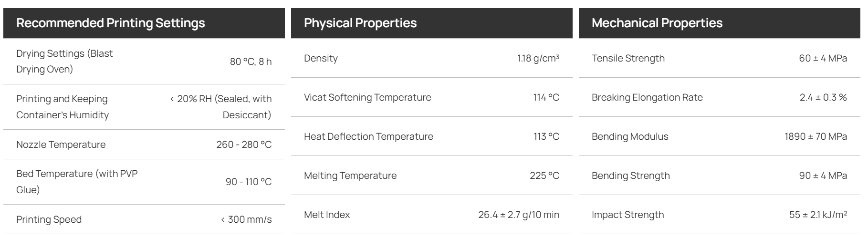Select the Drying Settings row label
Image resolution: width=868 pixels, height=238 pixels.
pos(64,62)
